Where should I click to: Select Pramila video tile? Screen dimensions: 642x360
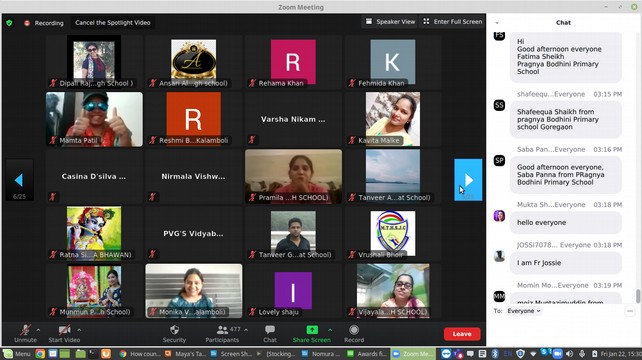pos(293,177)
